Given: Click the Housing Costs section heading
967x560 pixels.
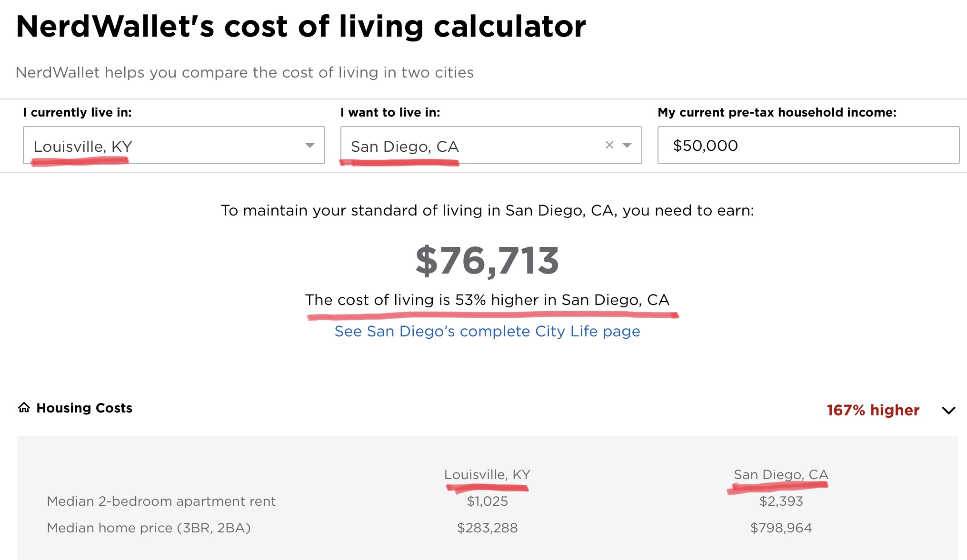Looking at the screenshot, I should pyautogui.click(x=84, y=408).
